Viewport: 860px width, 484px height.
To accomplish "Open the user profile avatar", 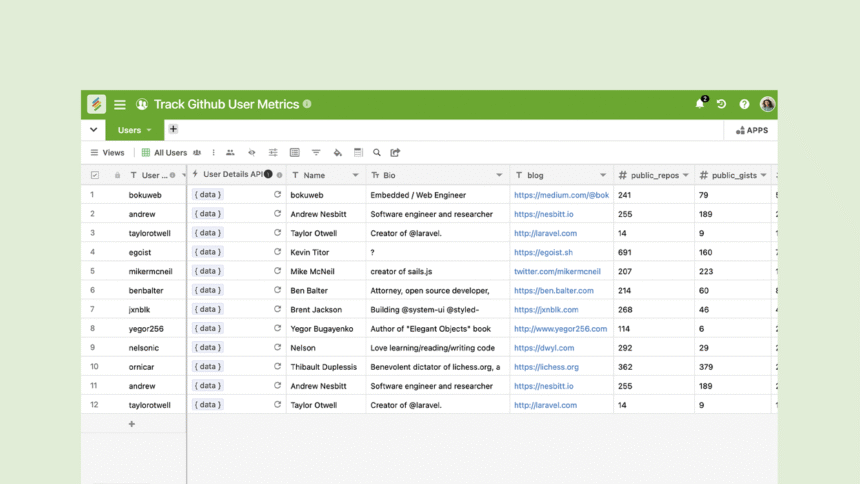I will (767, 104).
